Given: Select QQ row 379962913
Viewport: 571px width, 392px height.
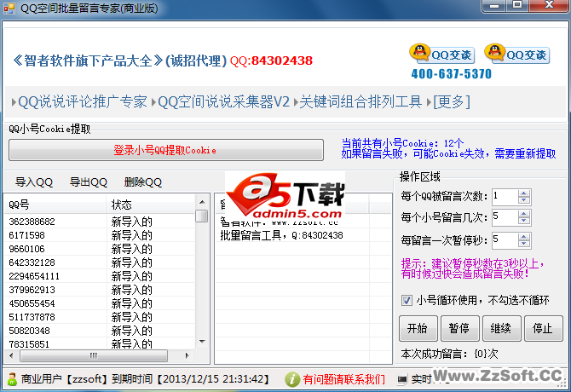Looking at the screenshot, I should (x=100, y=290).
